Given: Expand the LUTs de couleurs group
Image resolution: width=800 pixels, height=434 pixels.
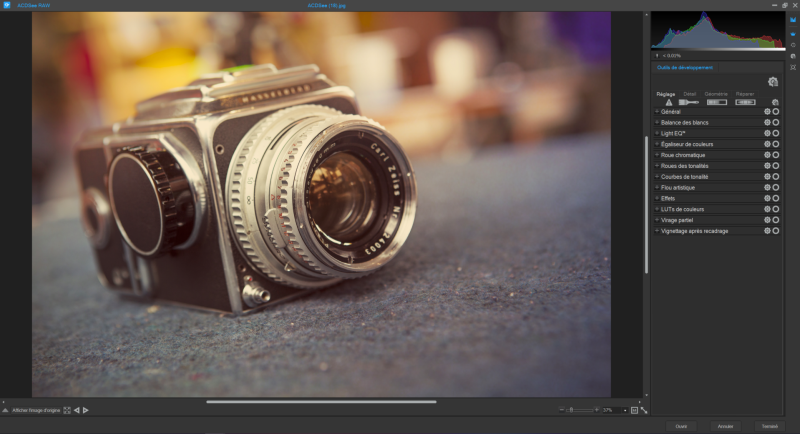Looking at the screenshot, I should 657,209.
